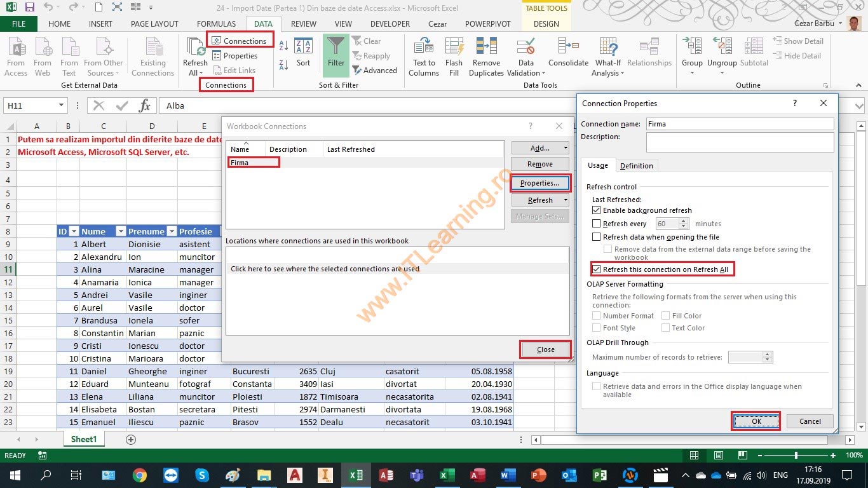868x488 pixels.
Task: Click Cancel in Connection Properties
Action: click(810, 421)
